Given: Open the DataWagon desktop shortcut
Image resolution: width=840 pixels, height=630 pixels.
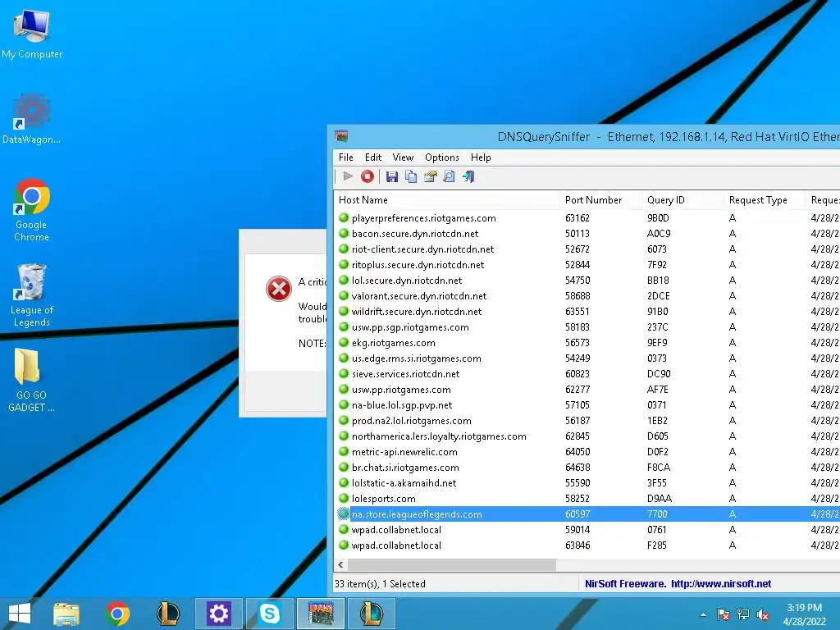Looking at the screenshot, I should (x=32, y=119).
